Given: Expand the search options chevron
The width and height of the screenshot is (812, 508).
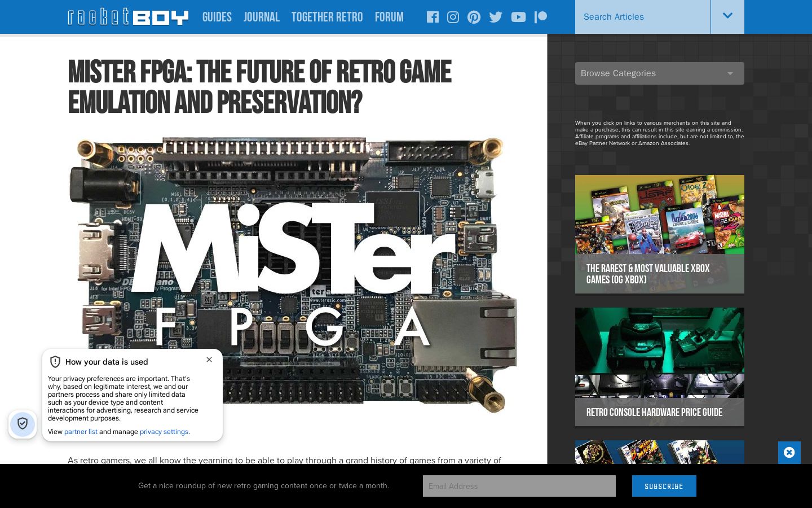Looking at the screenshot, I should pyautogui.click(x=727, y=16).
